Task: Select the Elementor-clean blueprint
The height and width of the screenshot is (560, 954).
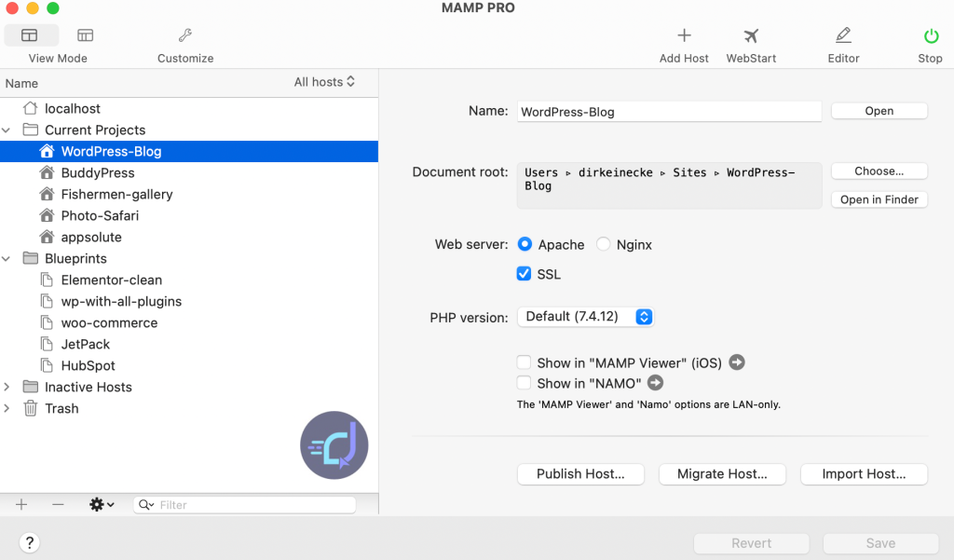Action: coord(189,280)
